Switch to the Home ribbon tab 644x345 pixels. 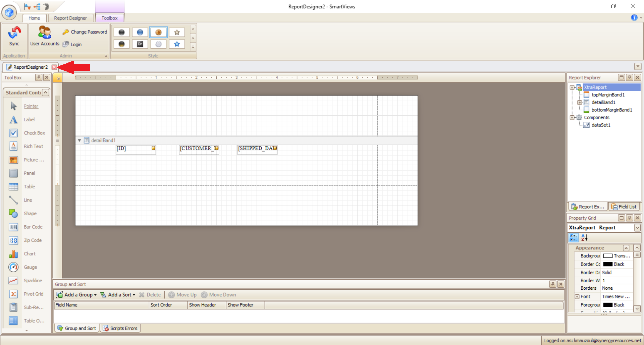click(x=34, y=18)
